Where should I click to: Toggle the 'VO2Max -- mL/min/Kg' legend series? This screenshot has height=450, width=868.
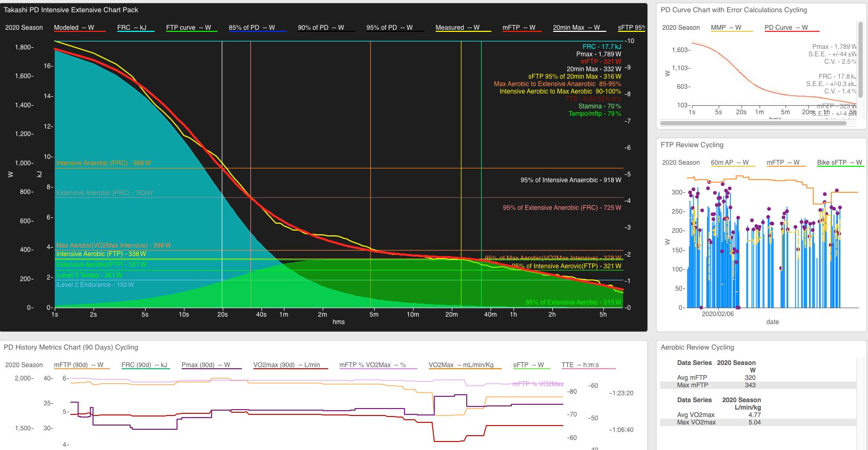click(465, 365)
